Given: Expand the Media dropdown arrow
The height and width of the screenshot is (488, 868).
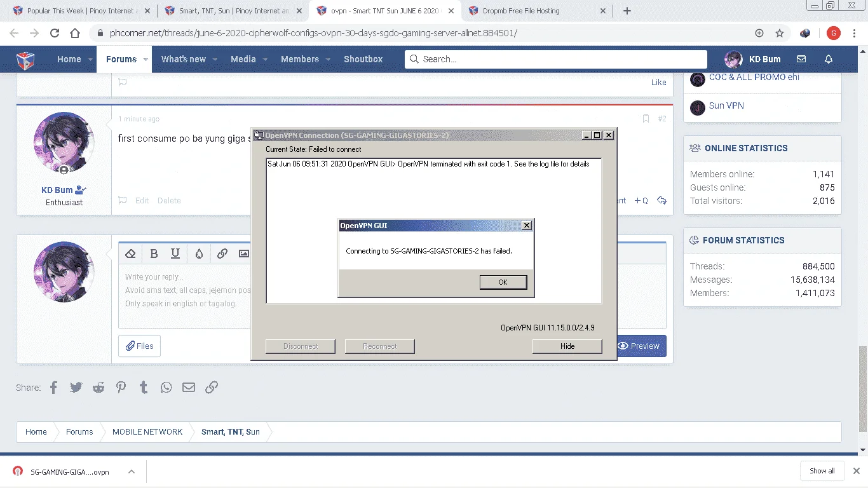Looking at the screenshot, I should coord(265,59).
